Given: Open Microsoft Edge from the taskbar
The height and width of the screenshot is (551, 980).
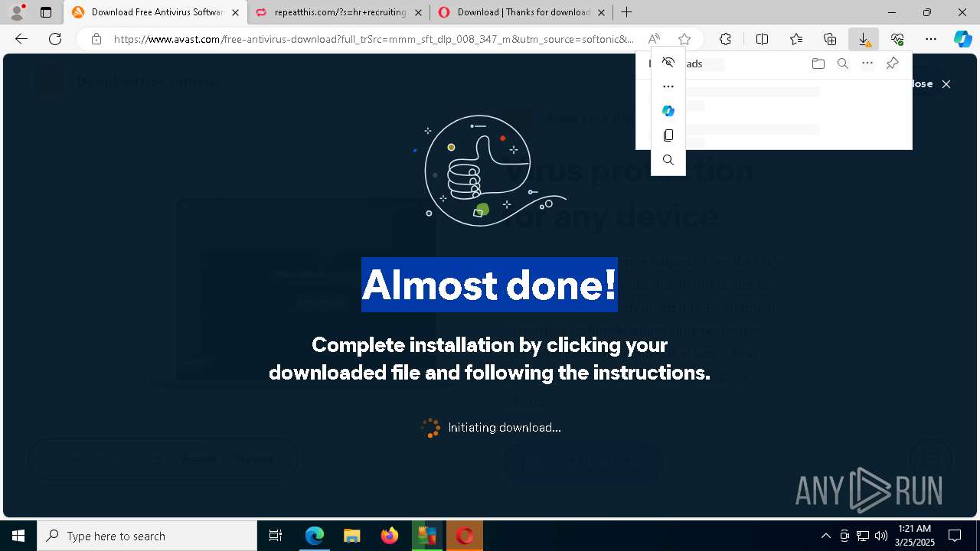Looking at the screenshot, I should point(315,536).
